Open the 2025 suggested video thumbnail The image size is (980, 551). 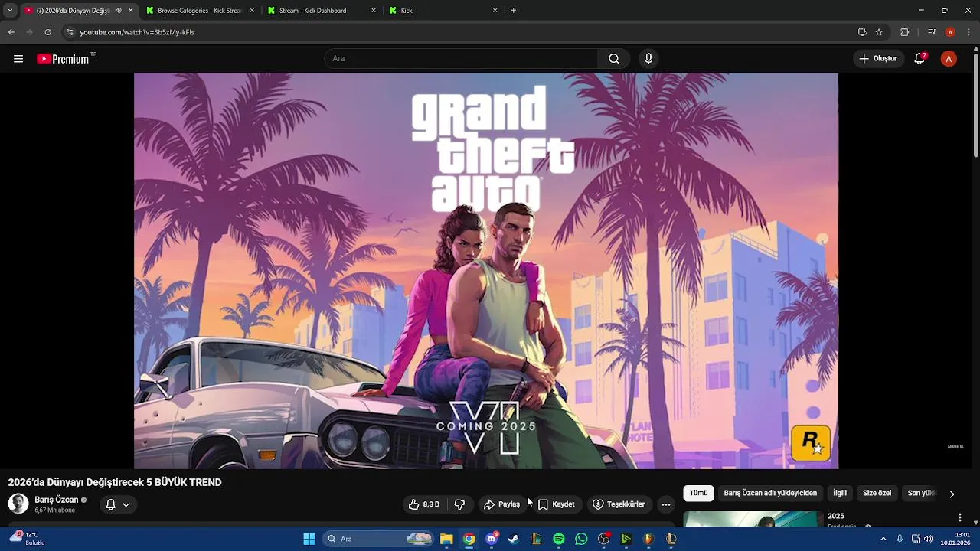pyautogui.click(x=753, y=519)
